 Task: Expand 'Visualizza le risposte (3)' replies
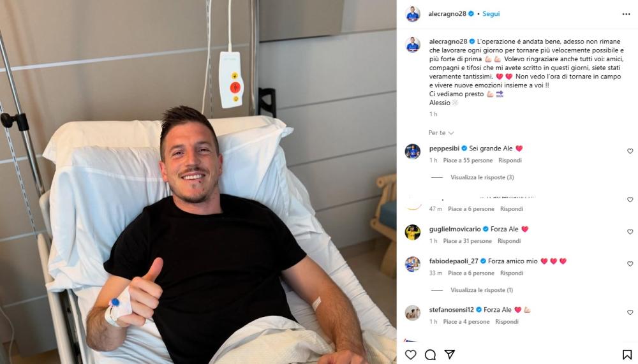coord(482,177)
